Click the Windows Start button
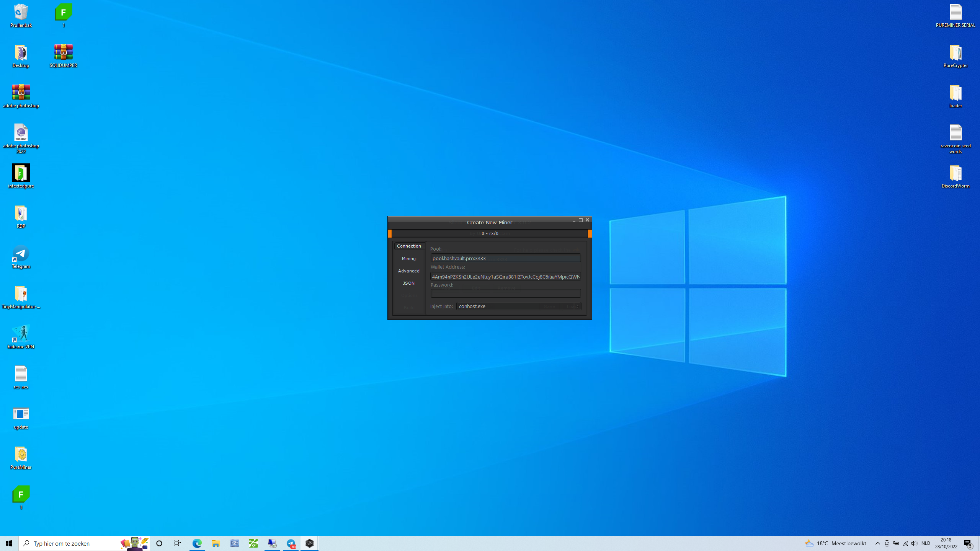 coord(9,543)
